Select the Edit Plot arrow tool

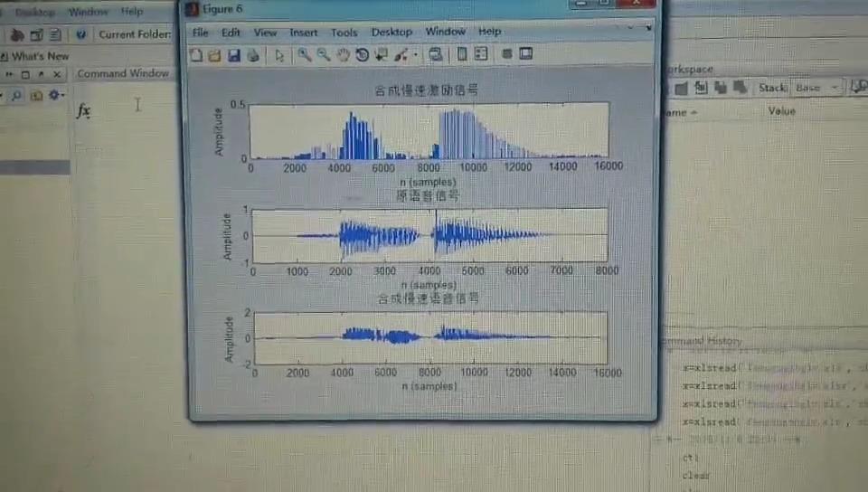coord(279,55)
